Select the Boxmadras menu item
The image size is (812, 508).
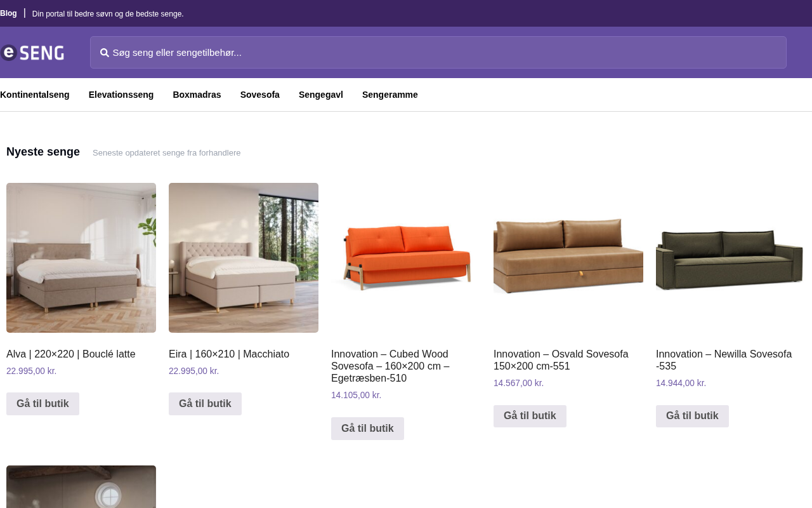click(x=197, y=95)
